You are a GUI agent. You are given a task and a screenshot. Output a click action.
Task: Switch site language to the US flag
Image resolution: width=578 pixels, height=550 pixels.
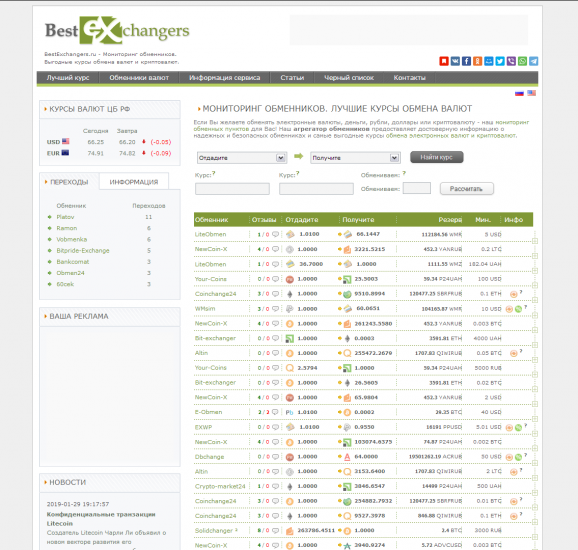pyautogui.click(x=531, y=93)
